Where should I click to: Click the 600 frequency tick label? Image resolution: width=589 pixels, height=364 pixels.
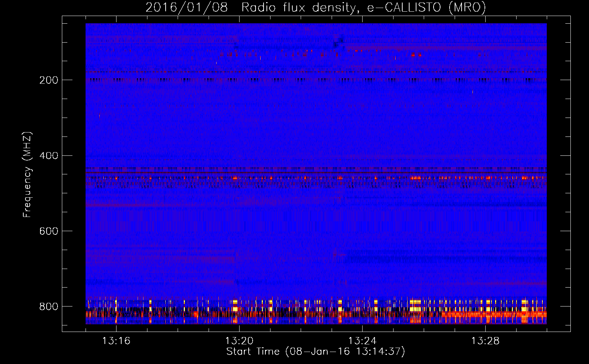(49, 232)
